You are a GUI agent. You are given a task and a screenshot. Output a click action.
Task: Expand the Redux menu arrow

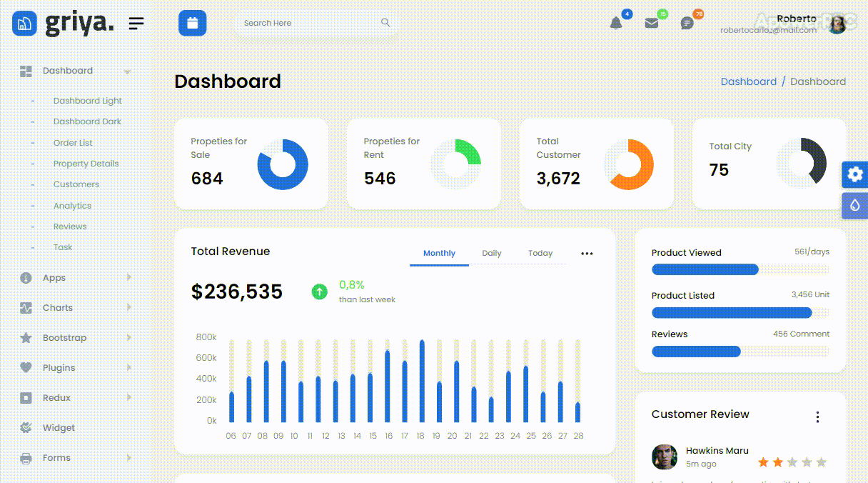[129, 397]
